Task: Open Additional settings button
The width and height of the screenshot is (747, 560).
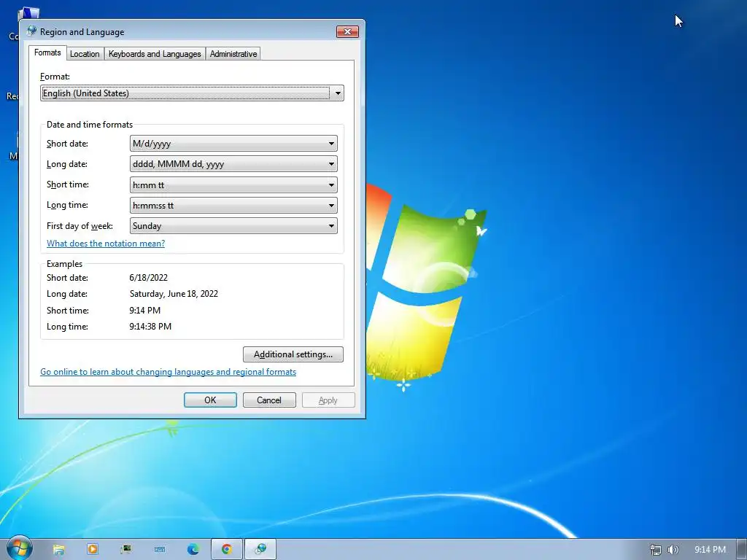Action: point(293,354)
